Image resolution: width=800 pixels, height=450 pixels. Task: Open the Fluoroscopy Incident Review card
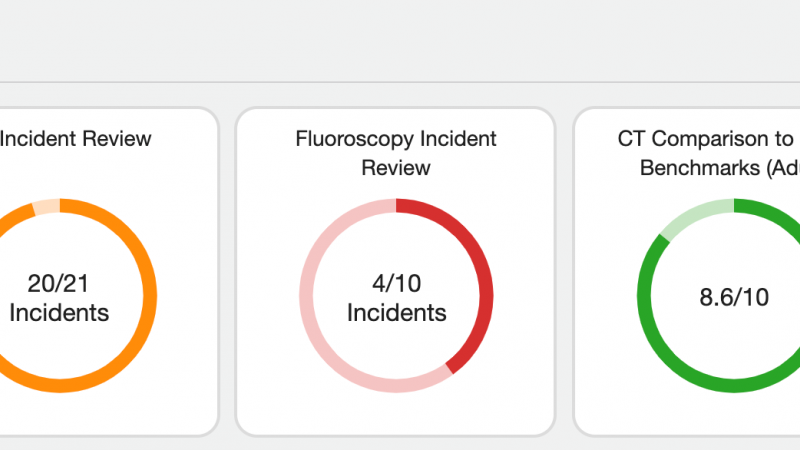[x=395, y=271]
